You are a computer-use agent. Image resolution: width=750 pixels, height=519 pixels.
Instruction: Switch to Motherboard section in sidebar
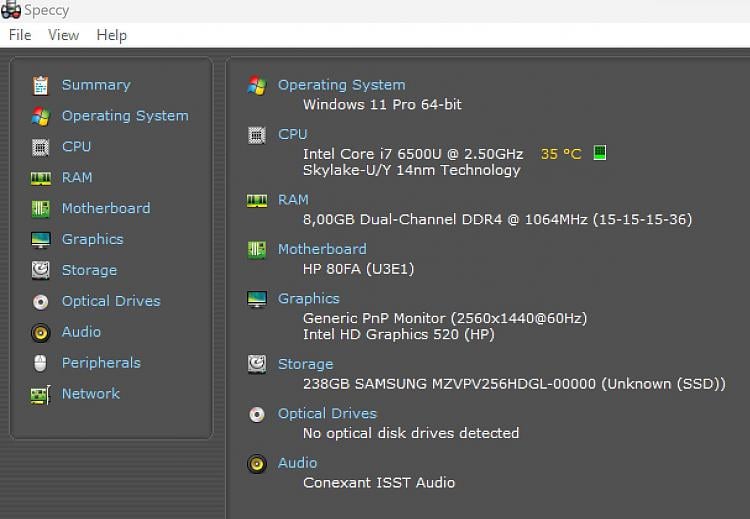click(x=106, y=209)
